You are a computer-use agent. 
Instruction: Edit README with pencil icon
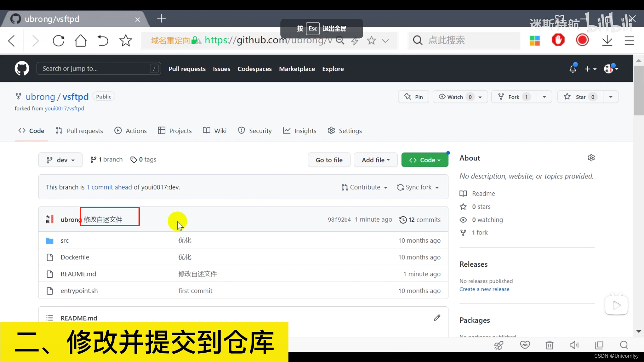click(437, 318)
